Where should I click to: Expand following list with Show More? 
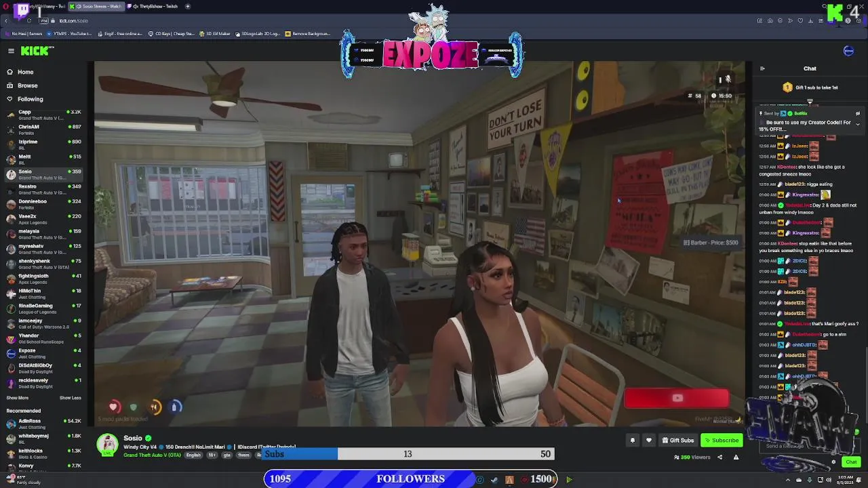(17, 398)
